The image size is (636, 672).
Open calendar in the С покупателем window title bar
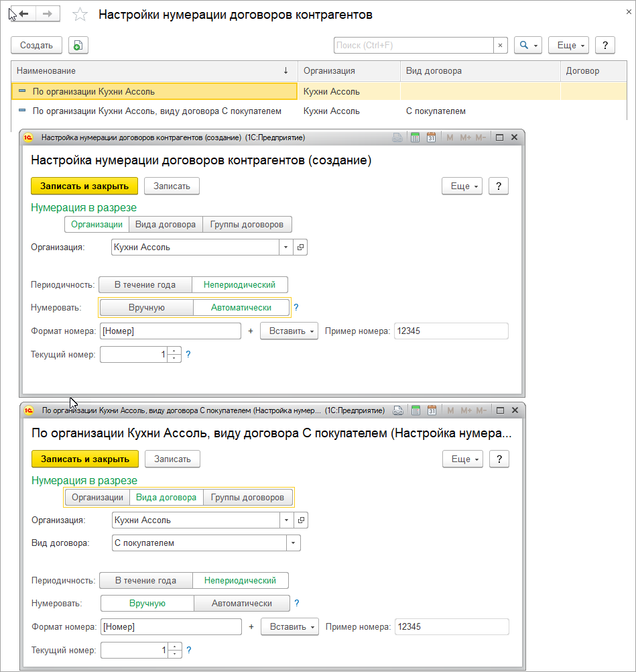coord(432,410)
